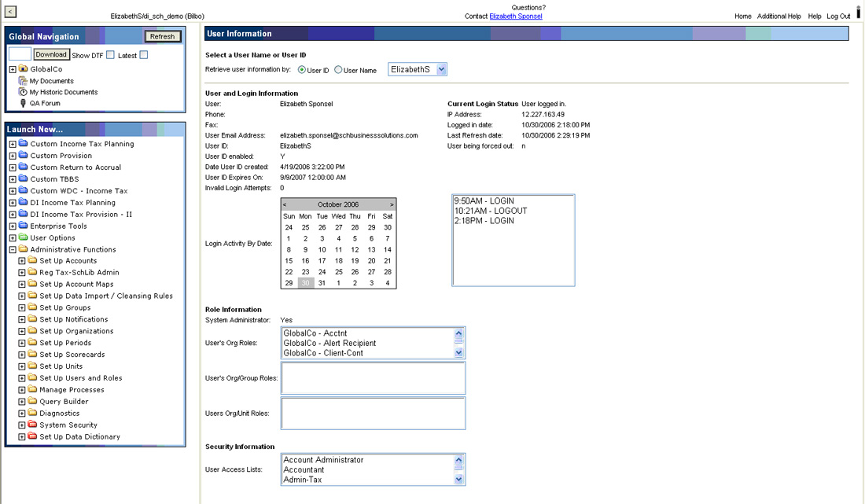Click the User Options folder icon
Screen dimensions: 865x504
(x=23, y=237)
